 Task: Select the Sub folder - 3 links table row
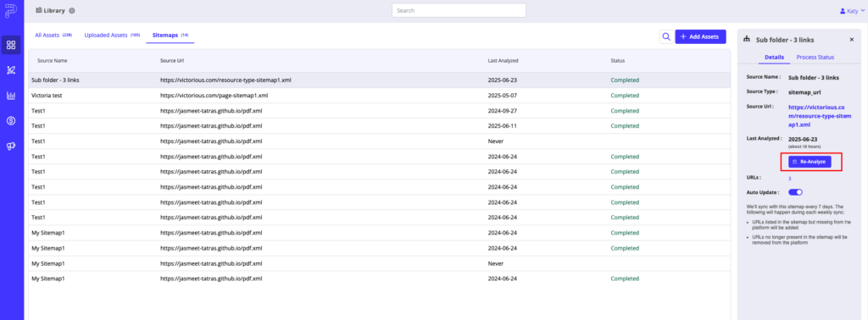(380, 80)
